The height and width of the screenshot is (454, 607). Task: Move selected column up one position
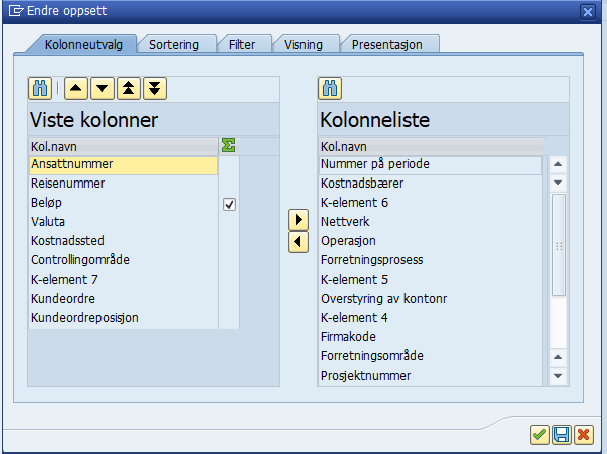76,89
